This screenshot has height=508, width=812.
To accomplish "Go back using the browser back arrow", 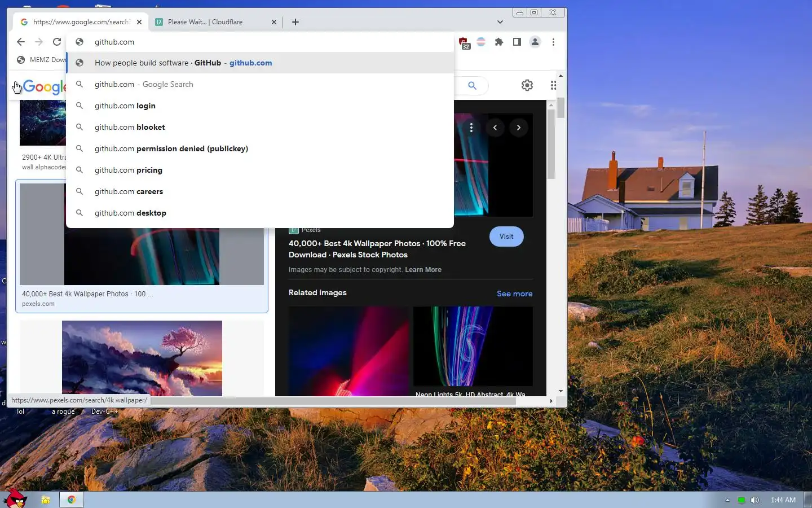I will coord(21,42).
